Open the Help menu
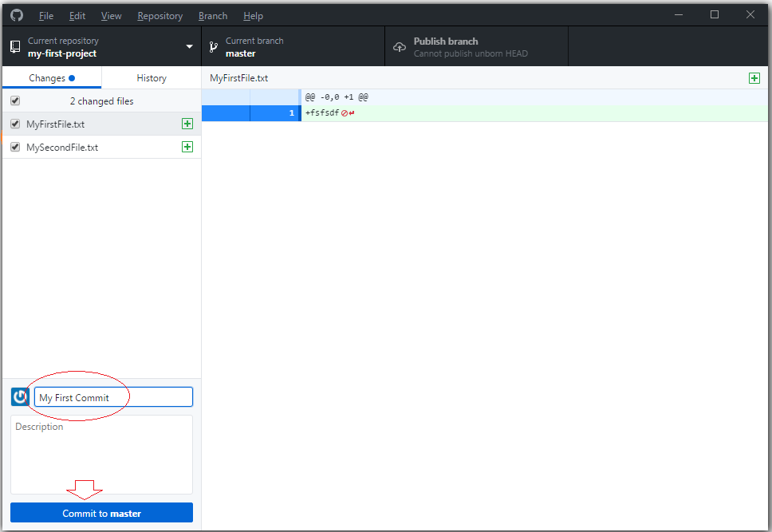The image size is (772, 532). tap(253, 16)
